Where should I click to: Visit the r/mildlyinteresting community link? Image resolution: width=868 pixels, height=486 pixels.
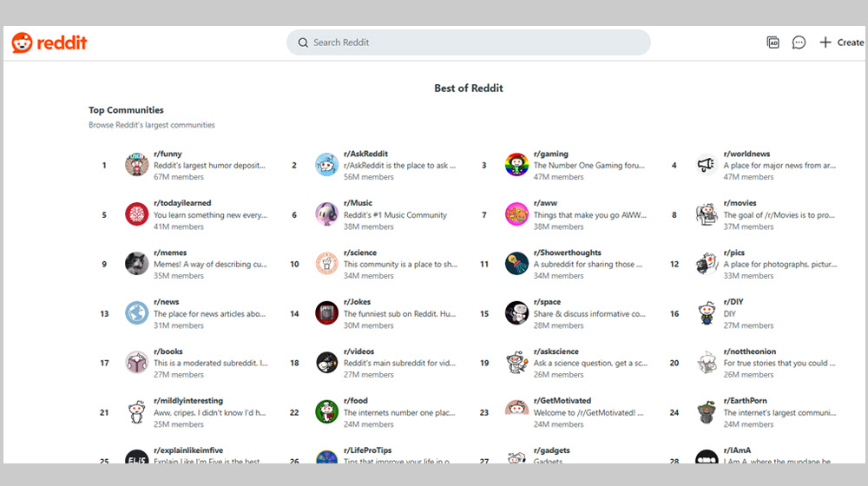pyautogui.click(x=188, y=401)
